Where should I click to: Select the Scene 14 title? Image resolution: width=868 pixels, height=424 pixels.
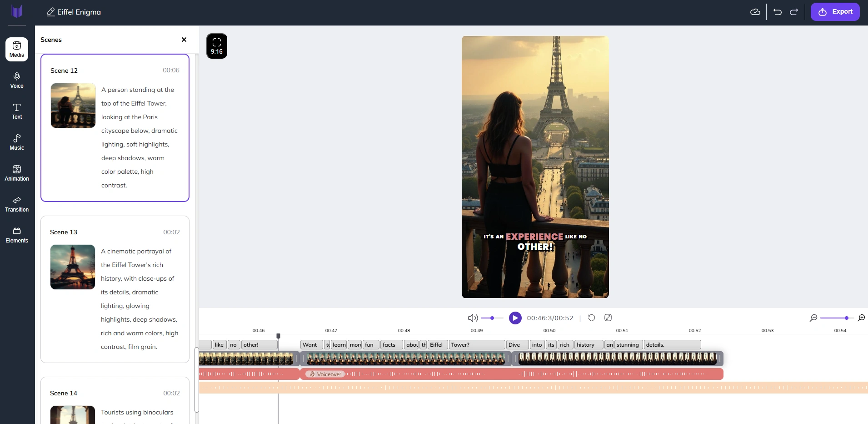pyautogui.click(x=64, y=393)
